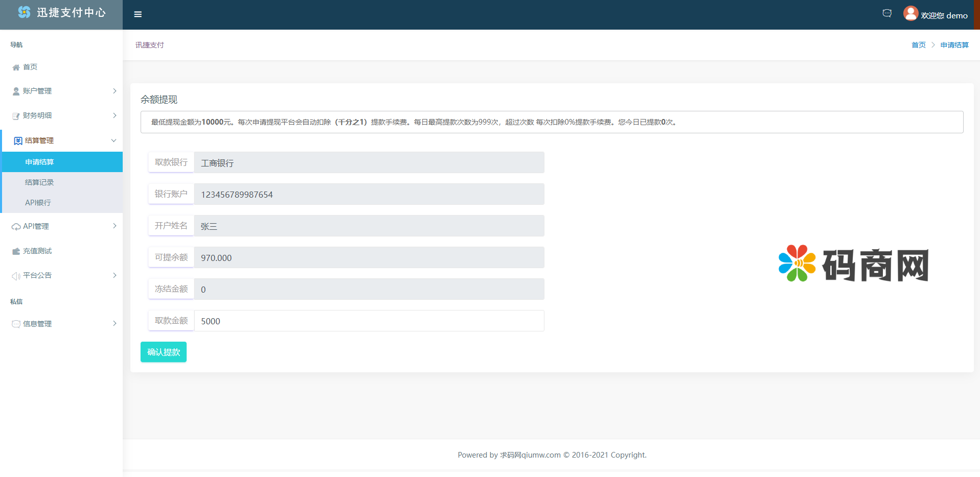
Task: Click the 充值测试 sidebar icon
Action: [x=16, y=251]
